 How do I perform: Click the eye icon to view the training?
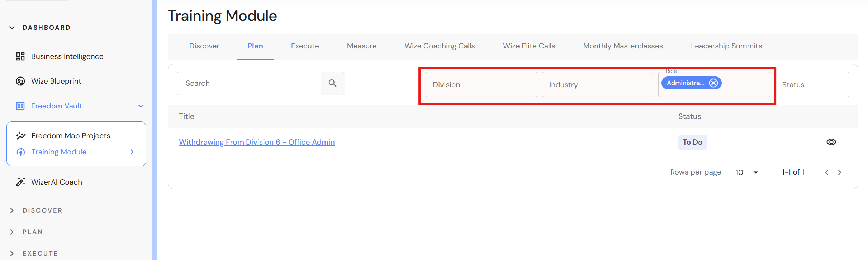click(831, 142)
